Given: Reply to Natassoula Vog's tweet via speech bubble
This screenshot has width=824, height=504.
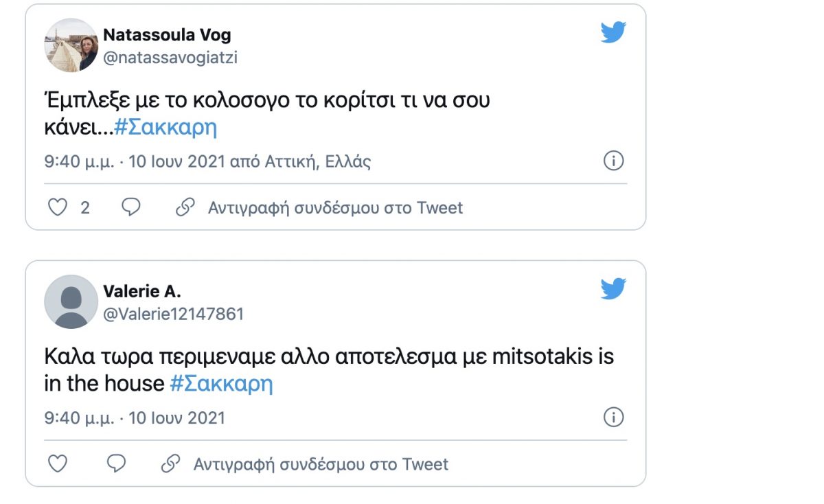Looking at the screenshot, I should click(x=130, y=207).
